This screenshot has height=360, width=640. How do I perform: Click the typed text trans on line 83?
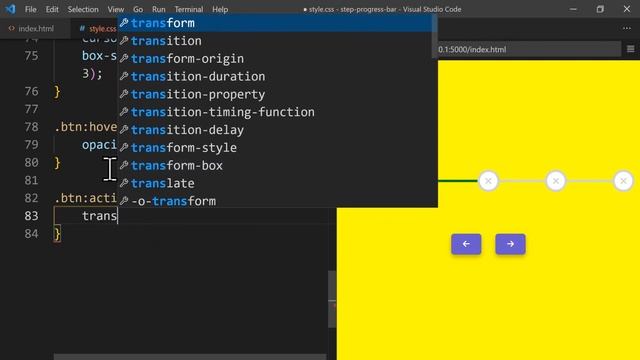(x=99, y=216)
